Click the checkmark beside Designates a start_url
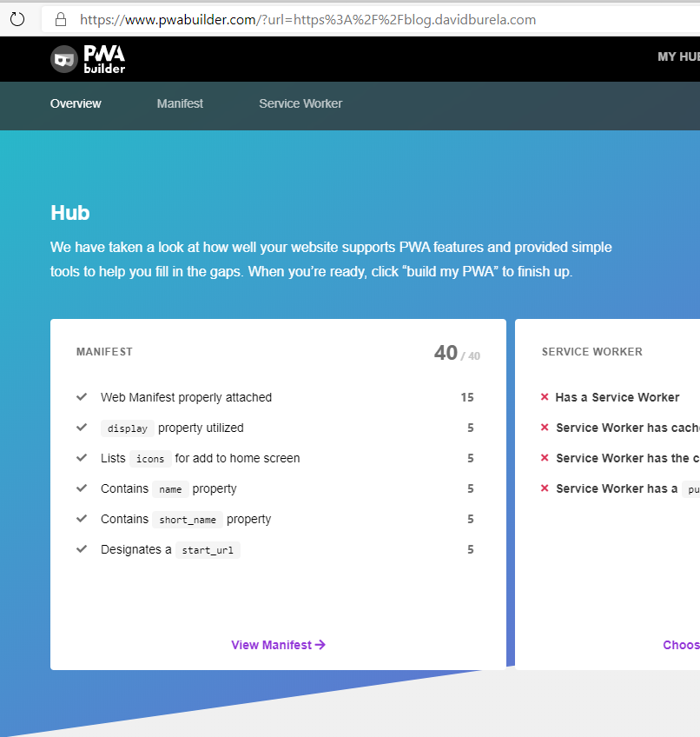The height and width of the screenshot is (737, 700). coord(81,549)
